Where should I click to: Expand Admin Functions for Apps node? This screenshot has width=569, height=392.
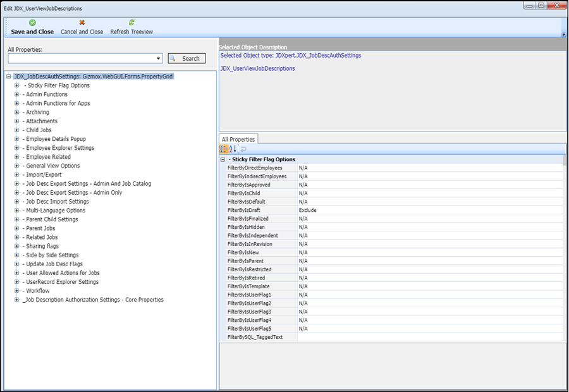(x=16, y=103)
